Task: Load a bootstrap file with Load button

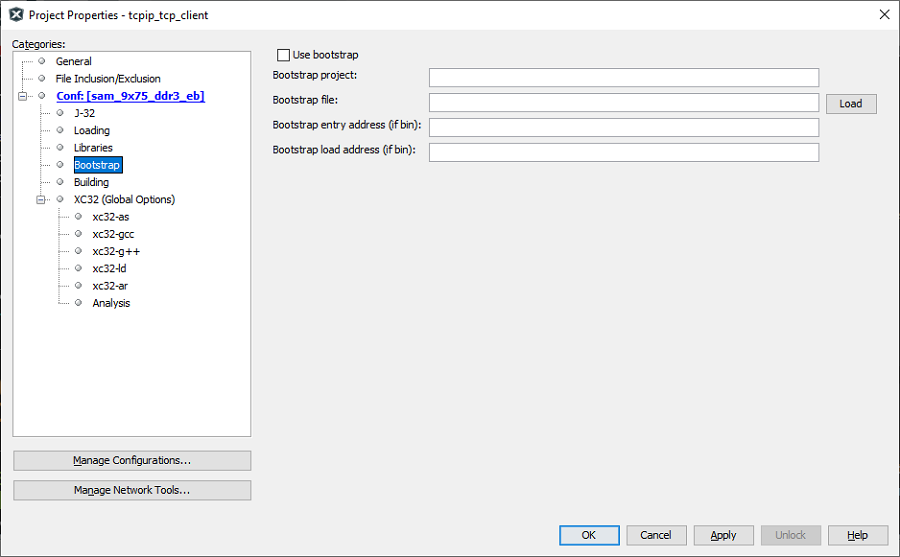Action: [x=851, y=104]
